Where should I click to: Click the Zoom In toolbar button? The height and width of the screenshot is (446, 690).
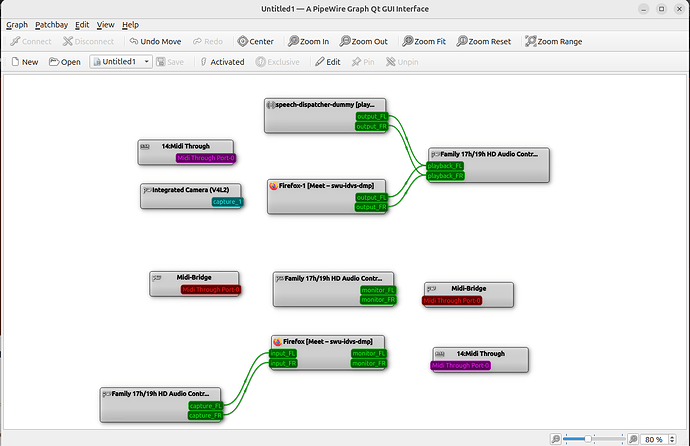coord(307,42)
